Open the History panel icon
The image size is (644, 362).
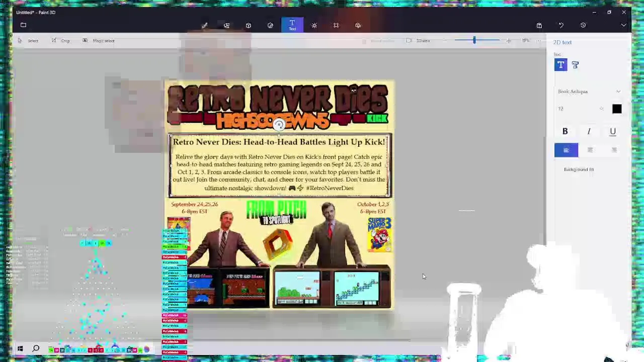(583, 25)
